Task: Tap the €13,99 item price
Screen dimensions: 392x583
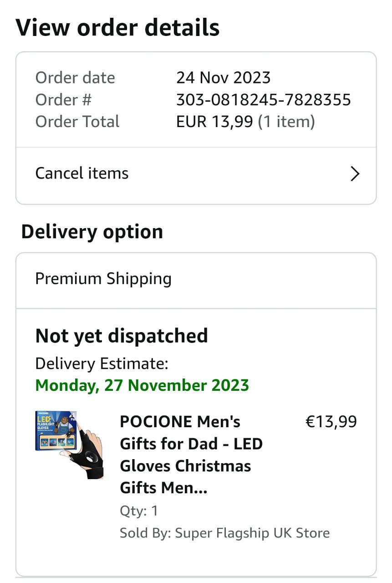Action: 331,422
